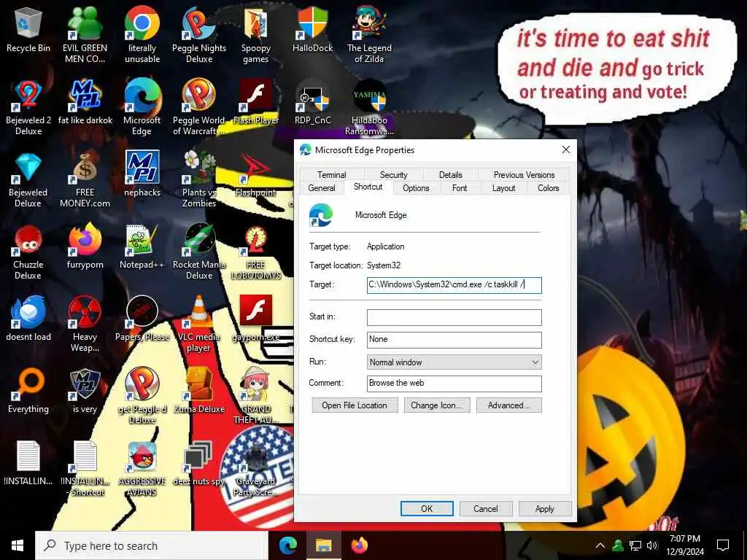Close the Microsoft Edge Properties dialog
The height and width of the screenshot is (560, 747).
[566, 149]
